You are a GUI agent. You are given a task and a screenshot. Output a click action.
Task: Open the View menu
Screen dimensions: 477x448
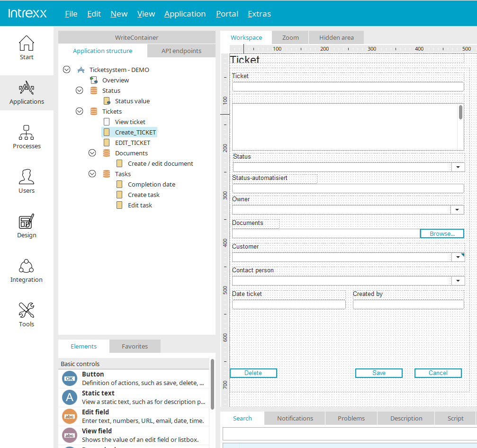[146, 14]
